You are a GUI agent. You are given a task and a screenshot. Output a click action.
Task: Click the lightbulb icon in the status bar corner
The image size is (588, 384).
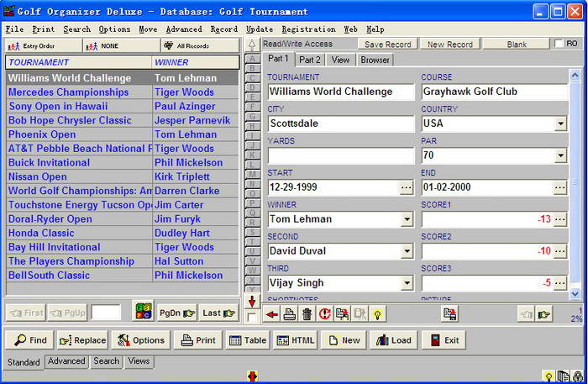(x=549, y=376)
